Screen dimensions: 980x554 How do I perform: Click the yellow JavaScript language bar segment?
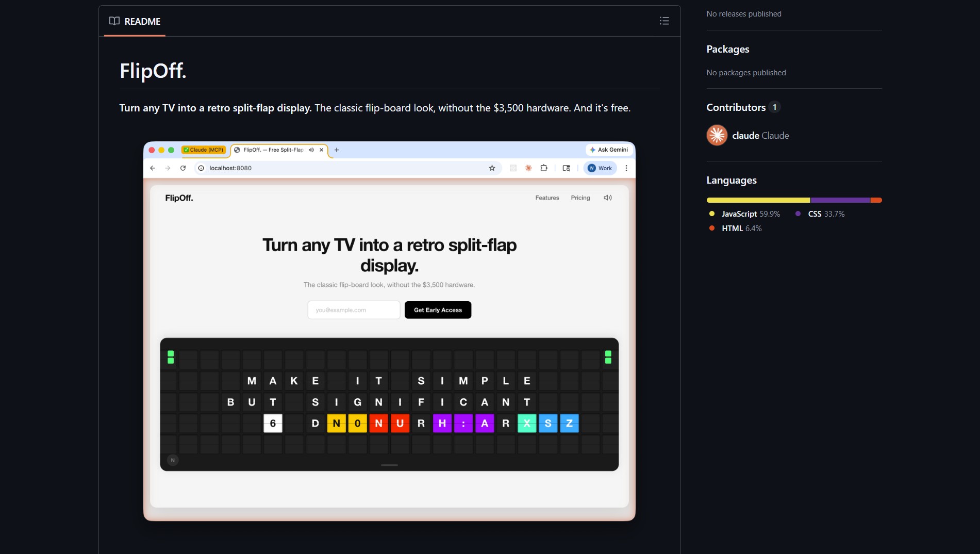757,200
